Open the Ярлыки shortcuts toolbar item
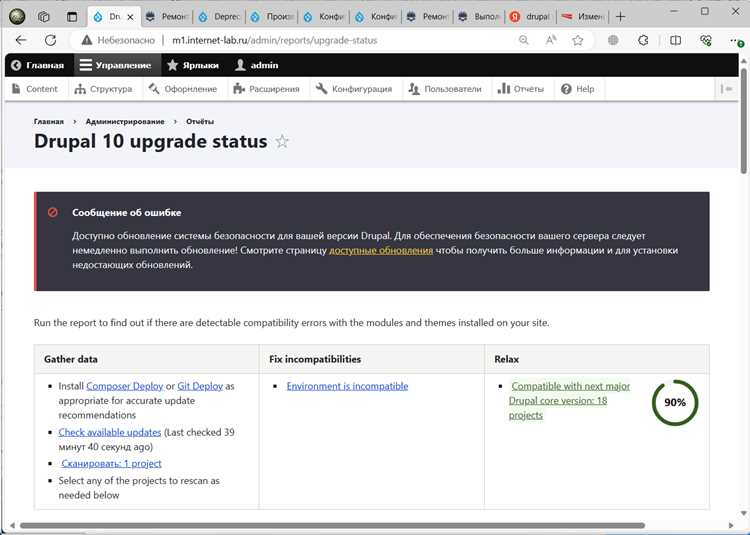750x535 pixels. click(193, 65)
